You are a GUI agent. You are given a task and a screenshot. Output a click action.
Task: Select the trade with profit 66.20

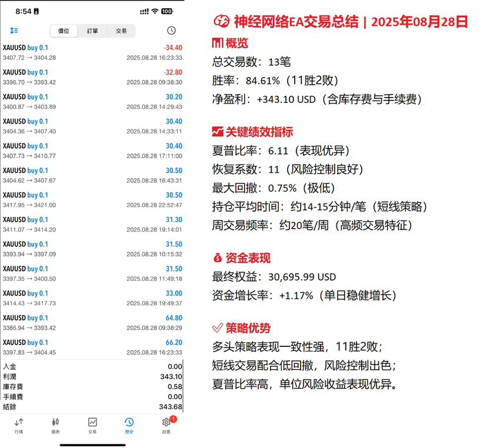click(92, 347)
